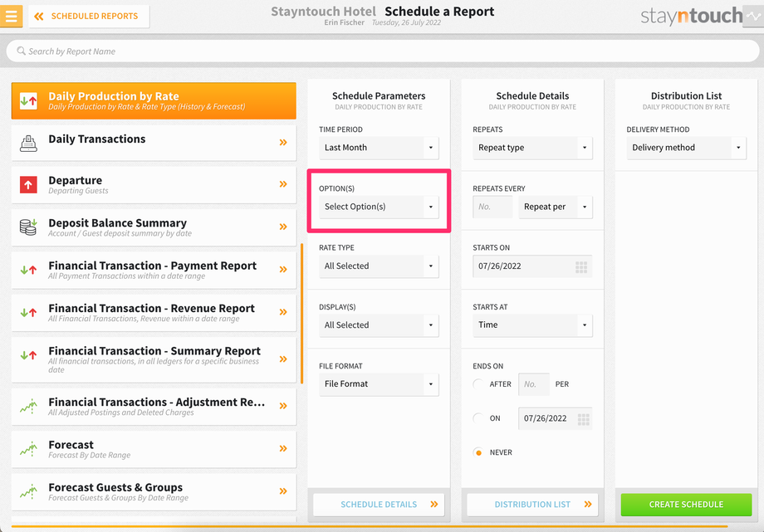Click the Forecast Guests & Groups chart icon

click(28, 491)
